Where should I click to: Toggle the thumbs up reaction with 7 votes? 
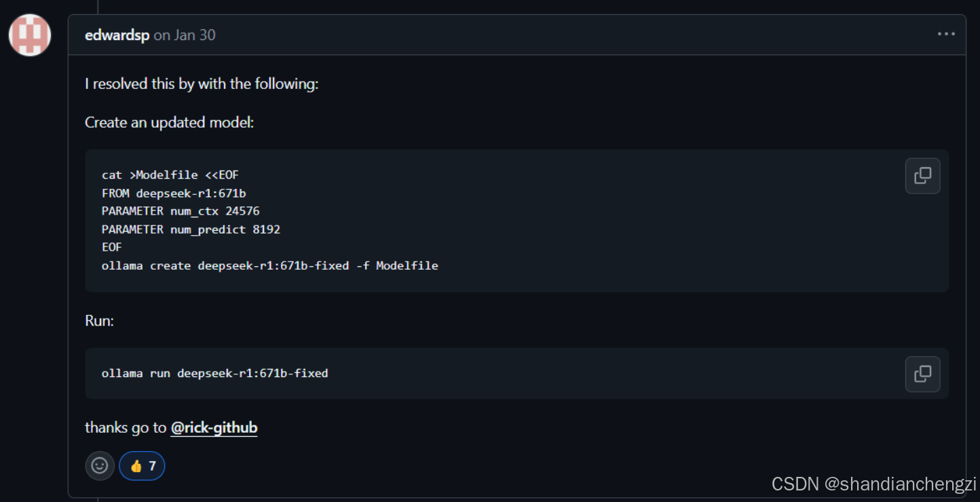[142, 466]
